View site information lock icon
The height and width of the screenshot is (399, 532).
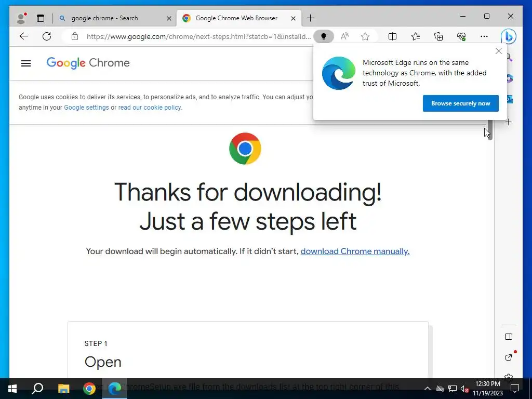pyautogui.click(x=75, y=36)
